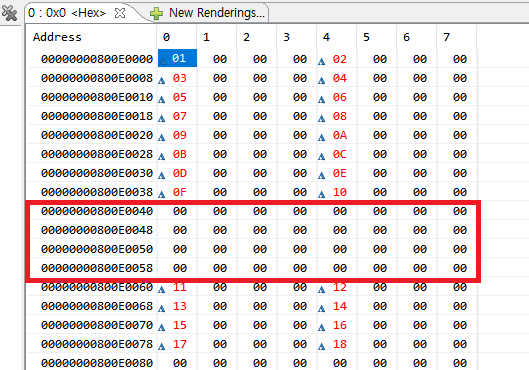Click column header 0
Image resolution: width=529 pixels, height=370 pixels.
166,37
